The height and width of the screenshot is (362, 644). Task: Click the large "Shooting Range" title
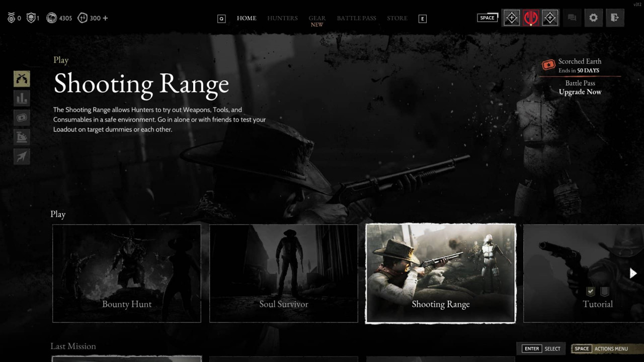[x=141, y=84]
